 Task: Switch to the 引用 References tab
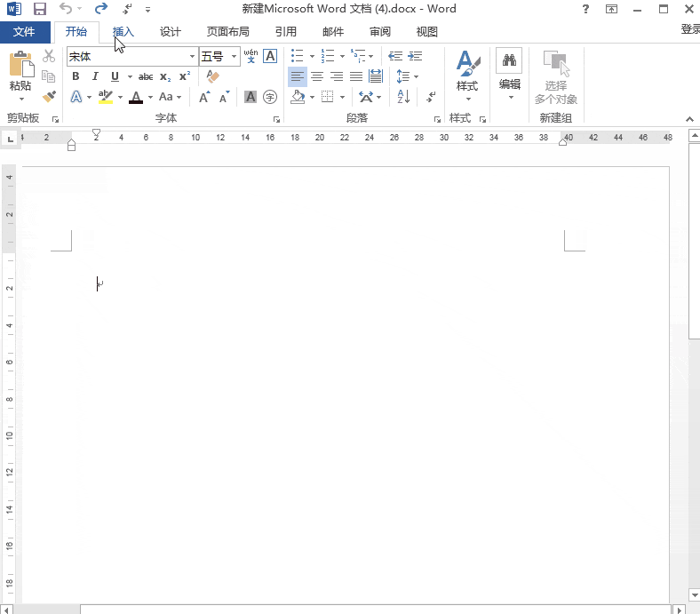coord(286,32)
